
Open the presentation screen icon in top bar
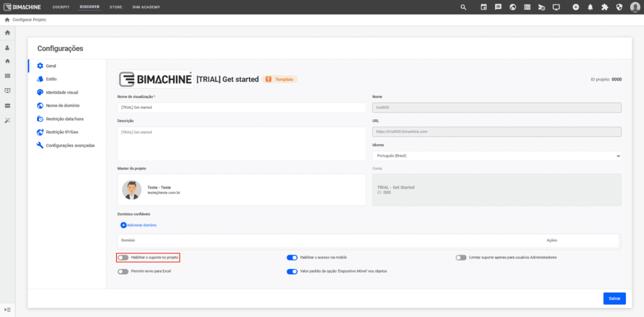coord(556,8)
